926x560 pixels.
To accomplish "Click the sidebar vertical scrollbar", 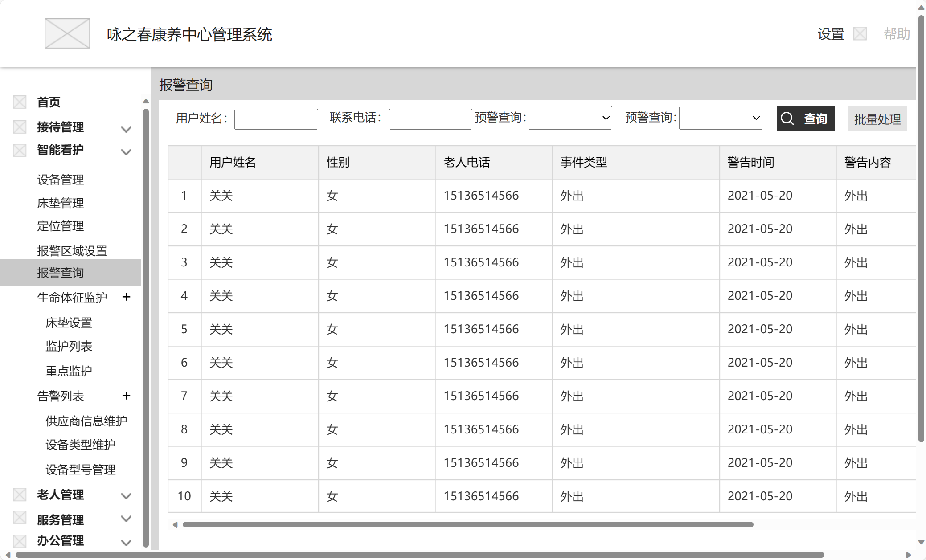I will click(x=146, y=327).
